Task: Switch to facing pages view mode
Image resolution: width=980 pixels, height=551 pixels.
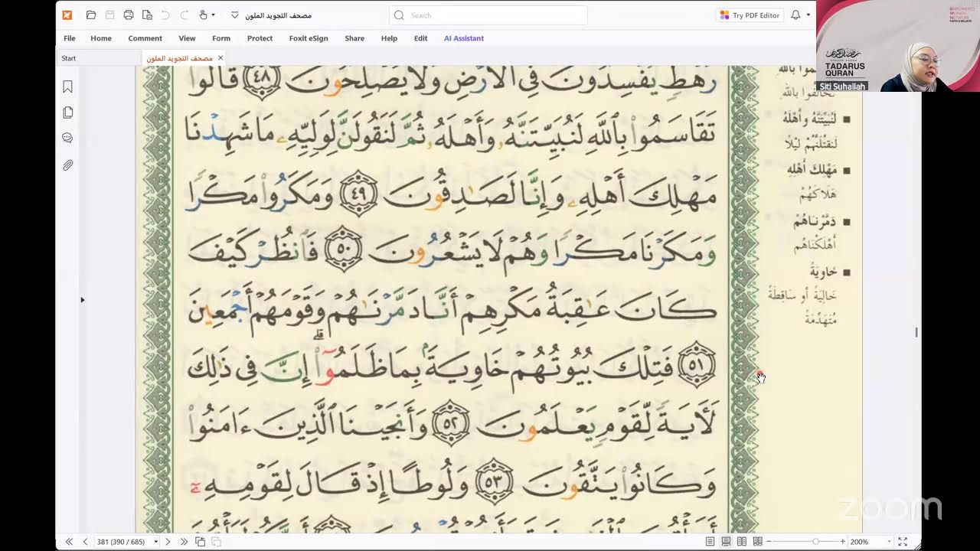Action: click(x=742, y=542)
